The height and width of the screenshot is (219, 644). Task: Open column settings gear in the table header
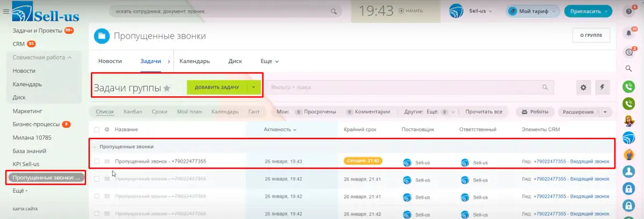point(107,130)
